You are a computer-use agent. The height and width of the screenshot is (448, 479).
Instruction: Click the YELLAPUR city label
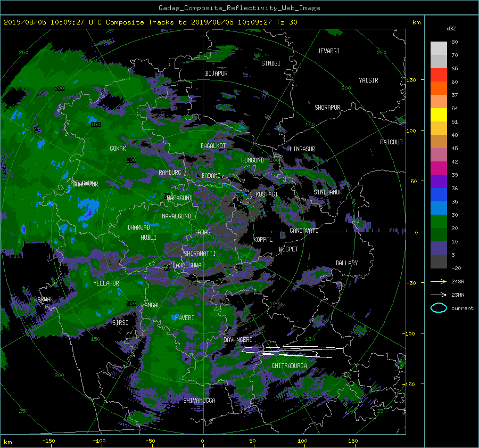click(106, 283)
